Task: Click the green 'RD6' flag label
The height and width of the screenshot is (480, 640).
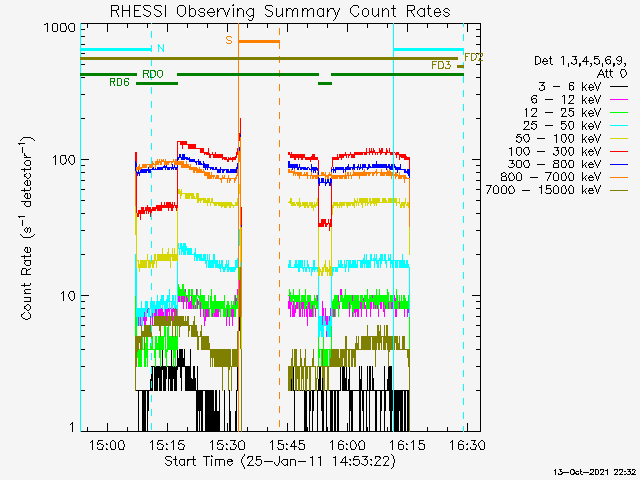Action: click(x=119, y=82)
